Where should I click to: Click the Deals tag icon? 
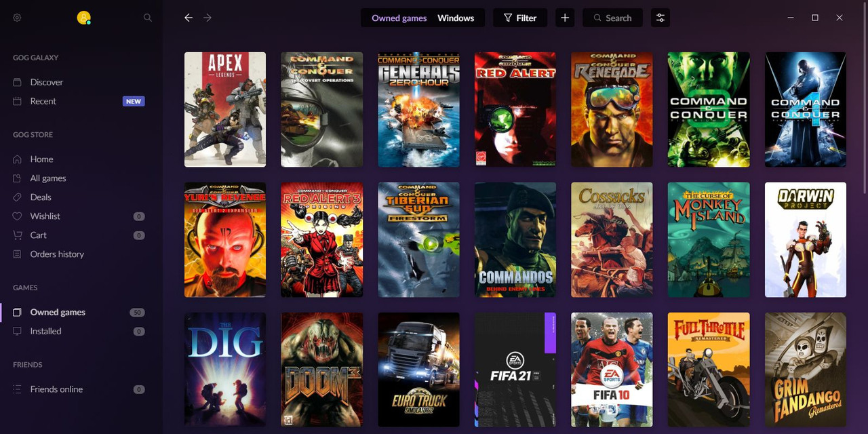pyautogui.click(x=18, y=197)
